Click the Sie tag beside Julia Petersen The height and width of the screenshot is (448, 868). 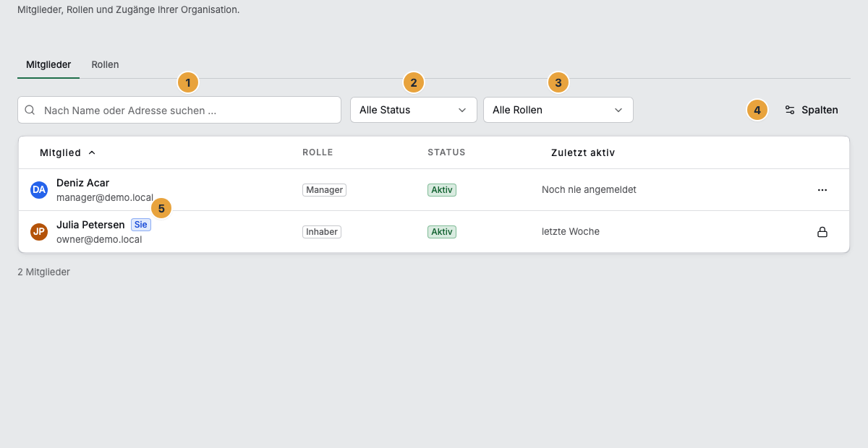click(x=141, y=225)
